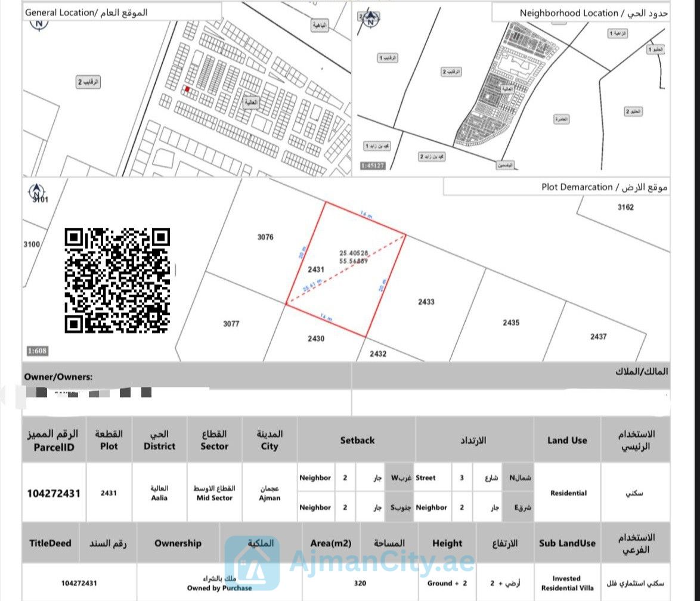Select plot 2431 outlined in red
The height and width of the screenshot is (601, 700).
(x=346, y=269)
